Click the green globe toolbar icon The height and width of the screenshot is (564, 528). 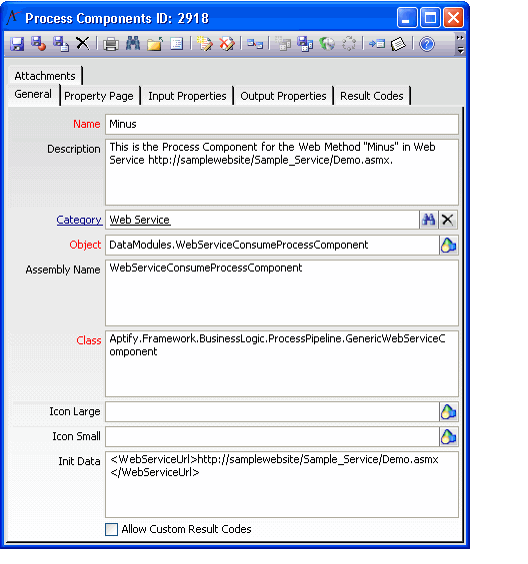tap(327, 44)
